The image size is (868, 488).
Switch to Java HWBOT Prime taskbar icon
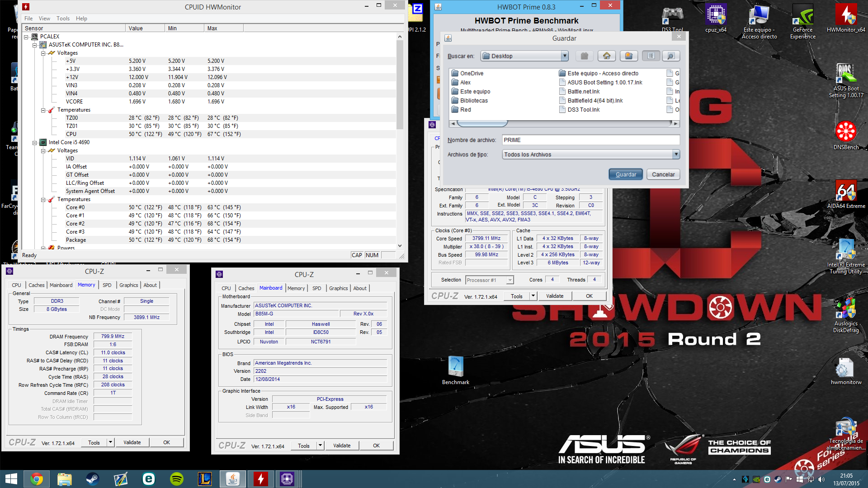click(233, 479)
